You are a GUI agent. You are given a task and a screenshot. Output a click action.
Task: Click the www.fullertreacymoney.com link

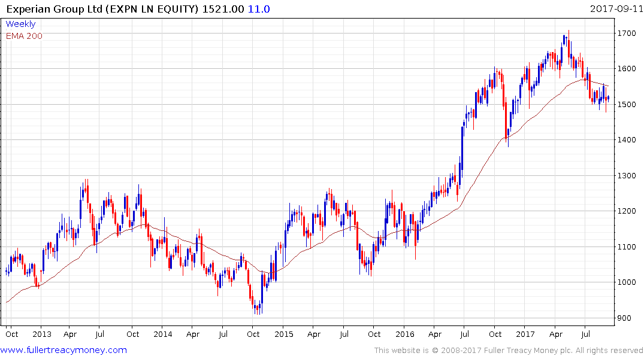coord(64,350)
